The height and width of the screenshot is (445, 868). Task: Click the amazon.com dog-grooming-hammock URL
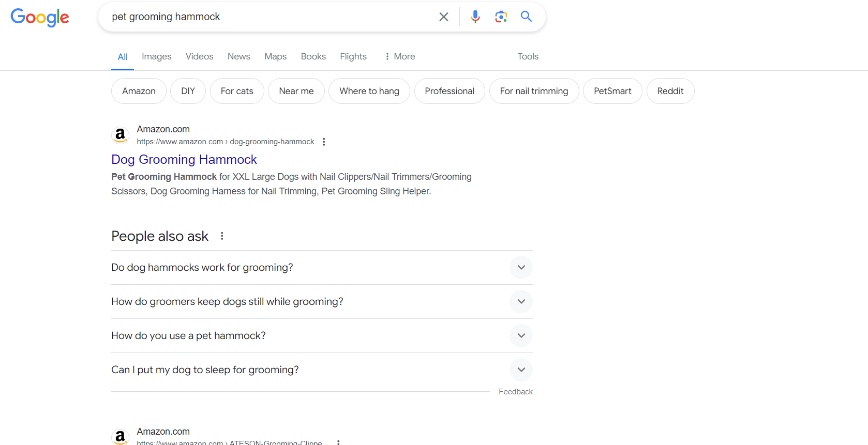pyautogui.click(x=226, y=142)
